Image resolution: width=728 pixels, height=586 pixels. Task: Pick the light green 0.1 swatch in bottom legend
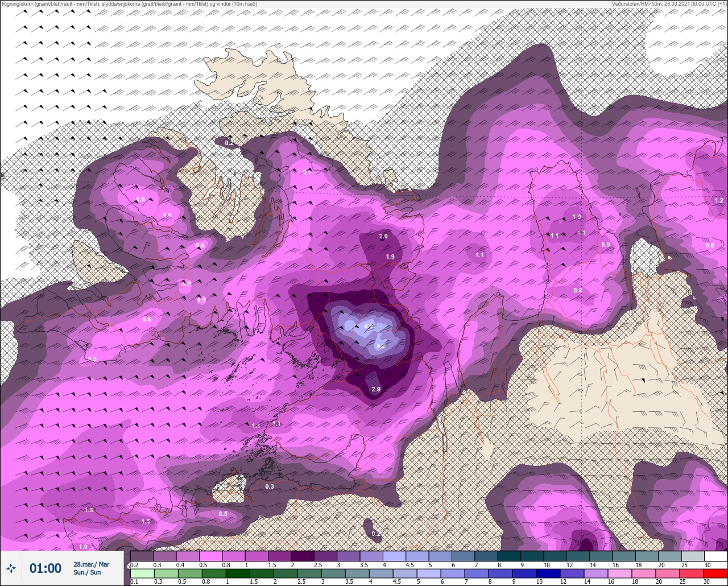(x=142, y=573)
